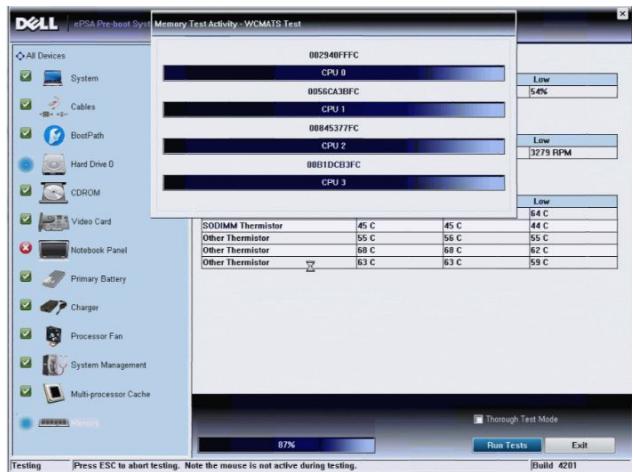
Task: Select the Hard Drive 0 icon
Action: pos(54,164)
